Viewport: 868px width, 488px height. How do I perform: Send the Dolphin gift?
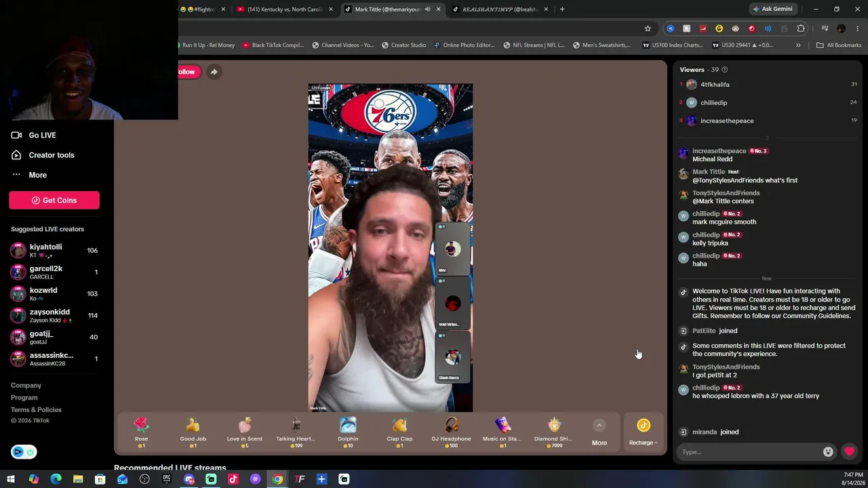coord(348,432)
